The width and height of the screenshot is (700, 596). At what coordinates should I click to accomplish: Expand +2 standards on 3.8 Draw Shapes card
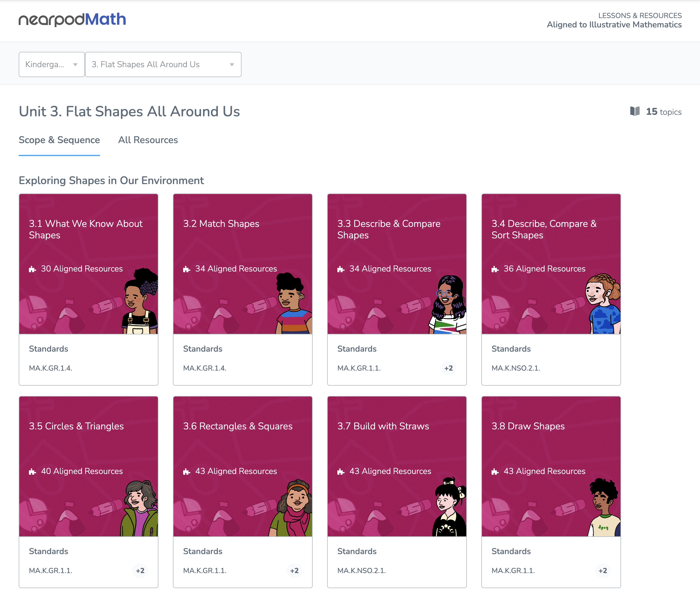pos(603,571)
